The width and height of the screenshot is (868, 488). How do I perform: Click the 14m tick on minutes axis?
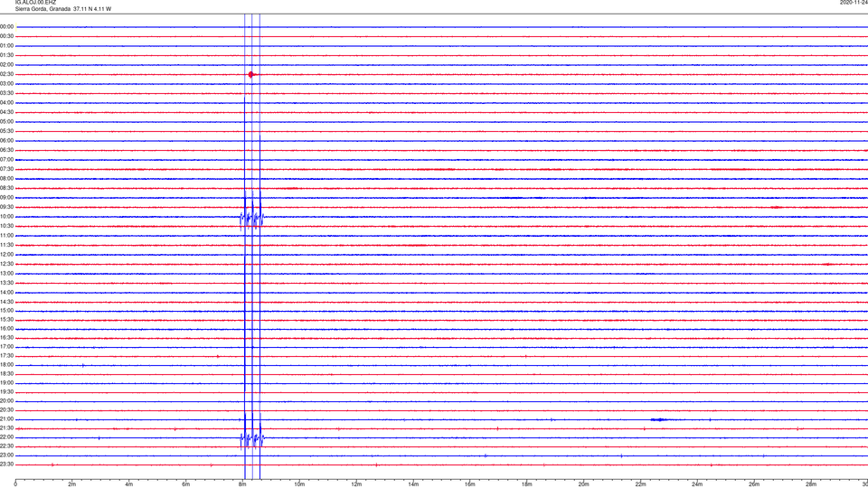(413, 484)
